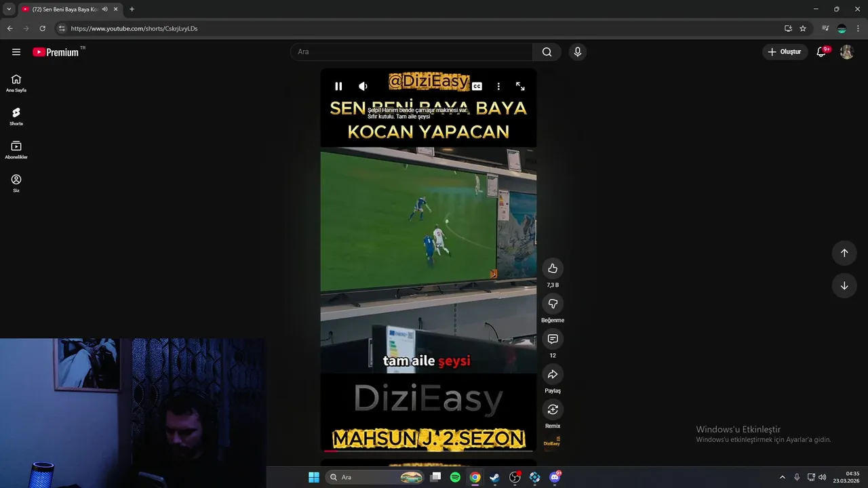Open Steam from the taskbar
Viewport: 868px width, 488px height.
[495, 477]
